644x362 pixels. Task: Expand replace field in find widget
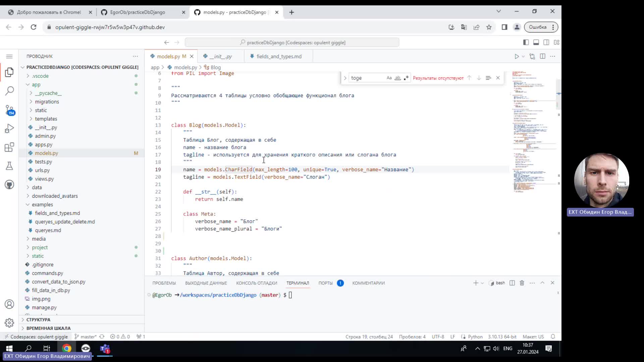click(x=345, y=78)
